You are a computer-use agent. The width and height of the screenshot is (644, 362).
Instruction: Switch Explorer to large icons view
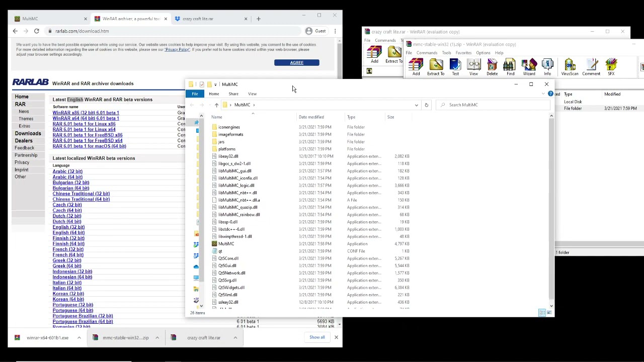tap(549, 313)
